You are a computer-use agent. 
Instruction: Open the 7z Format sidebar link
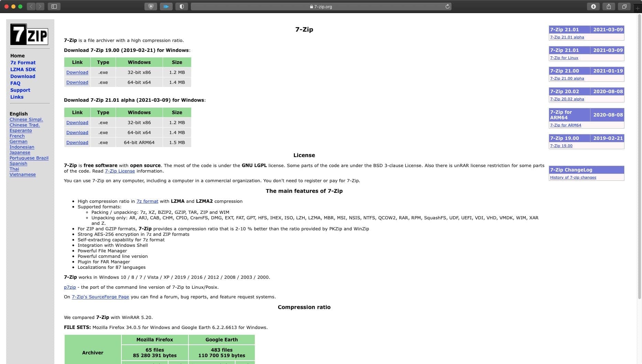tap(23, 63)
